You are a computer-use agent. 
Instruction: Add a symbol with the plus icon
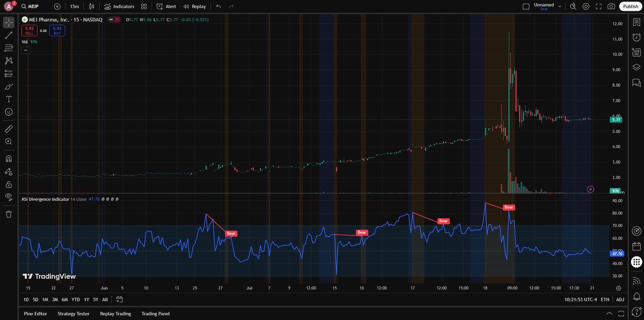tap(57, 6)
